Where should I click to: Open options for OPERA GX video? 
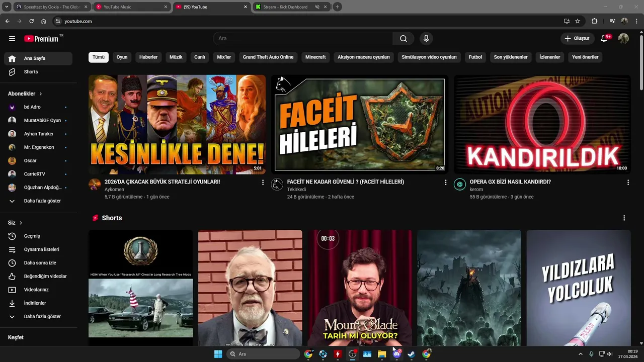628,183
